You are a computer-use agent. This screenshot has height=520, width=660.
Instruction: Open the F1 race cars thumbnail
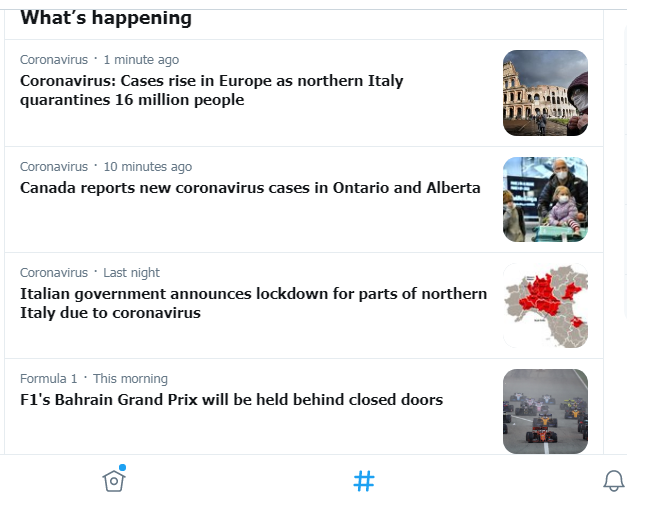tap(546, 412)
